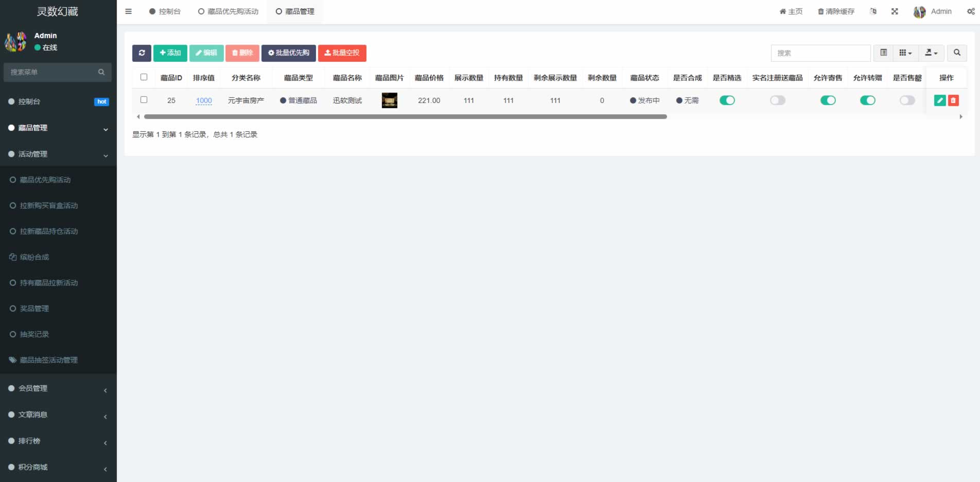Click the 添加 button
980x482 pixels.
[x=170, y=53]
